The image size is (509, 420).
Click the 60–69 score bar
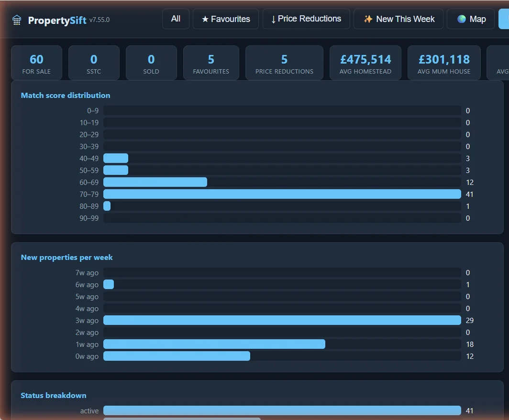point(155,182)
